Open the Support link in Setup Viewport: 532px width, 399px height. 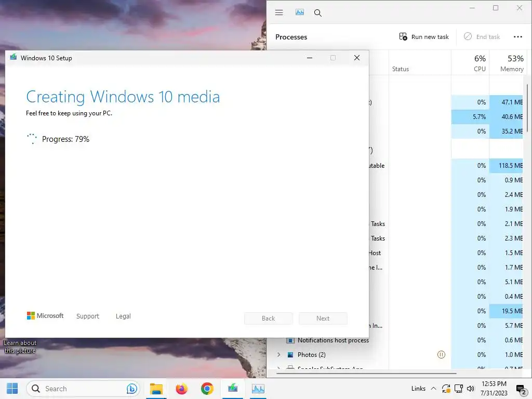point(87,316)
